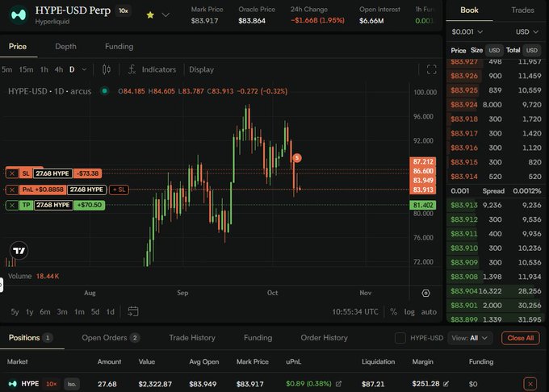
Task: Click the TradingView logo icon
Action: point(19,250)
